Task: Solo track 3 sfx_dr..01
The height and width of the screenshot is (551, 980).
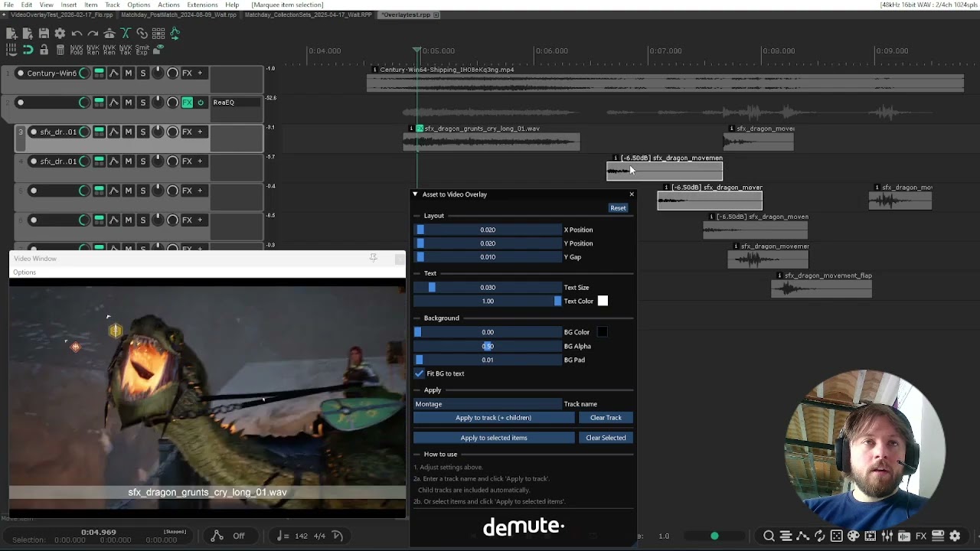Action: pyautogui.click(x=142, y=132)
